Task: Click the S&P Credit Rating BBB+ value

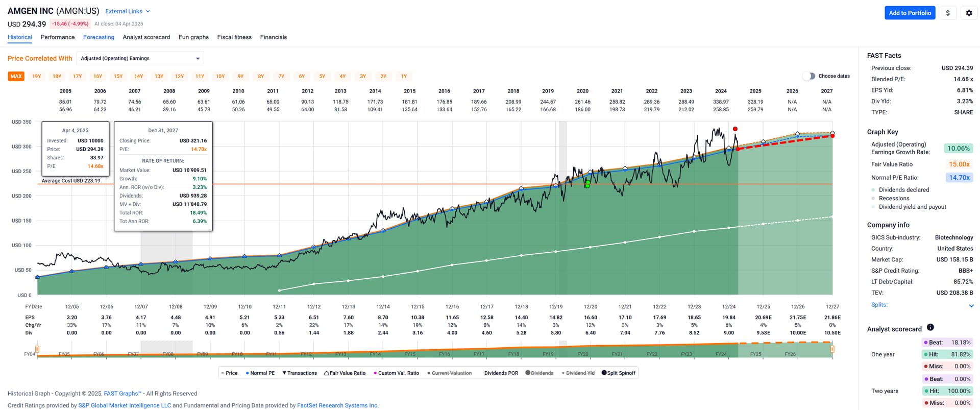Action: [965, 271]
